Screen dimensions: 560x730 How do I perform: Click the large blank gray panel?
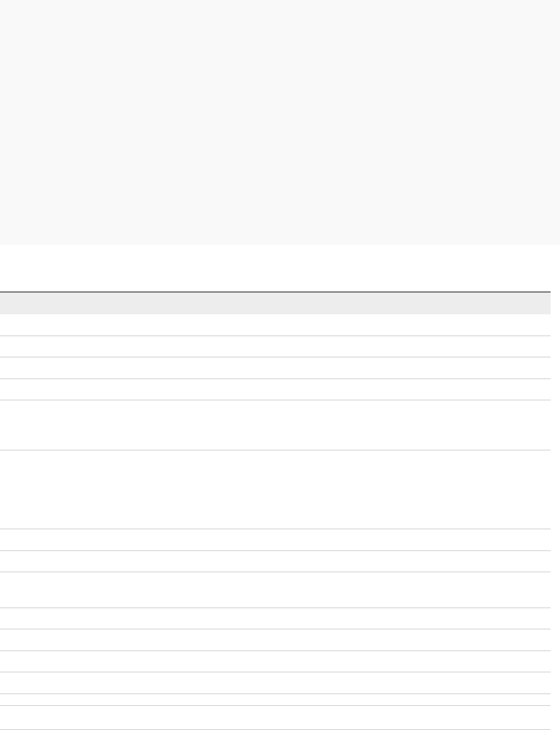point(280,122)
